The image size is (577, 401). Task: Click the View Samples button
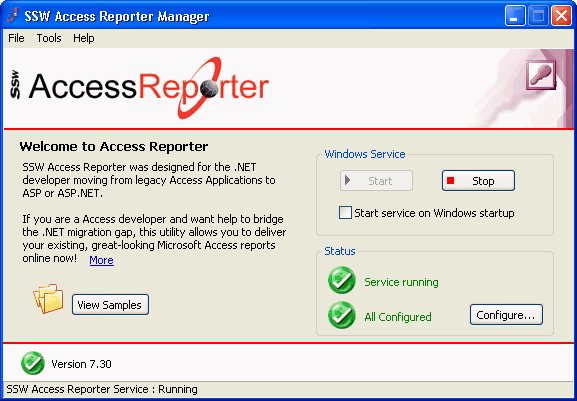110,305
